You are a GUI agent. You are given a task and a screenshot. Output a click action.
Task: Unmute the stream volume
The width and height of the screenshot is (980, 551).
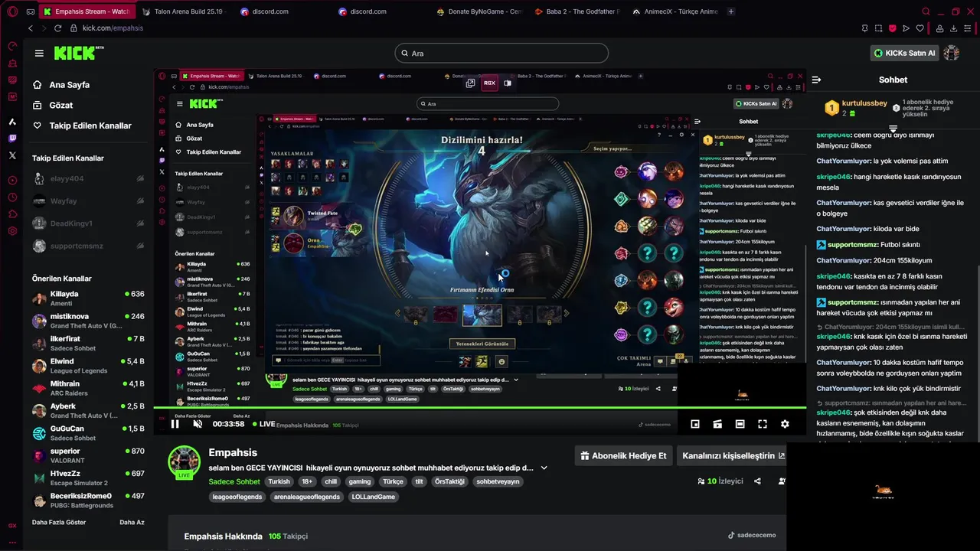[198, 424]
